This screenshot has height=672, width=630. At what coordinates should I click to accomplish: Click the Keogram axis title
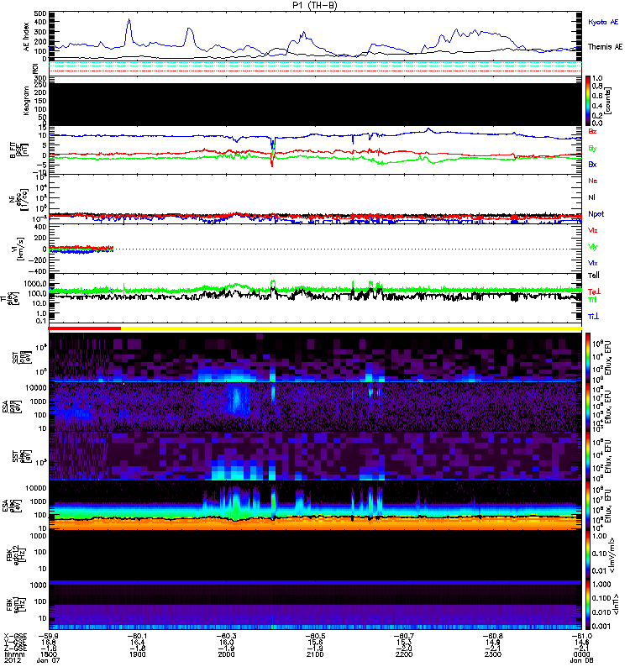click(27, 101)
